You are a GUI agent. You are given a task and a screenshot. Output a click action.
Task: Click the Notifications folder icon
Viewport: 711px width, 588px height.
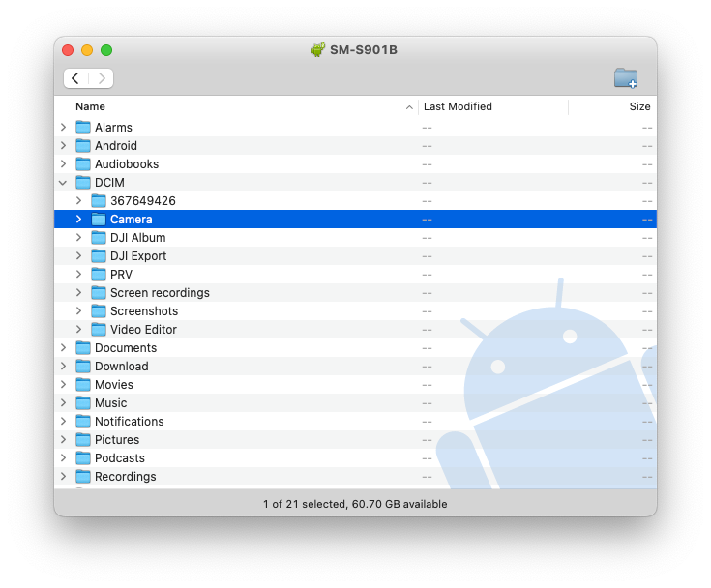point(83,421)
